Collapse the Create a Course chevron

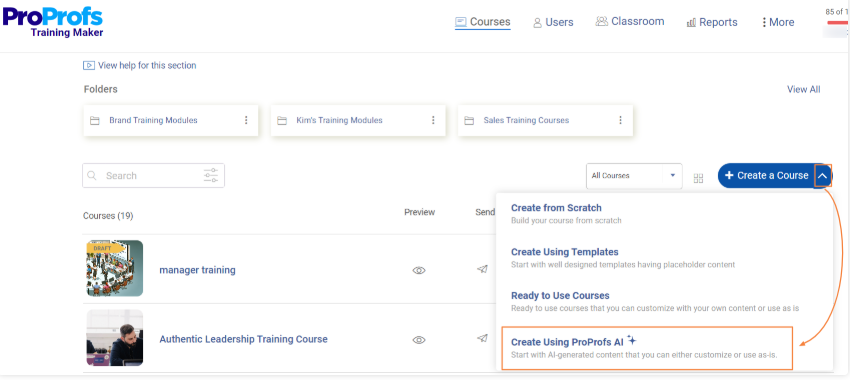[823, 176]
